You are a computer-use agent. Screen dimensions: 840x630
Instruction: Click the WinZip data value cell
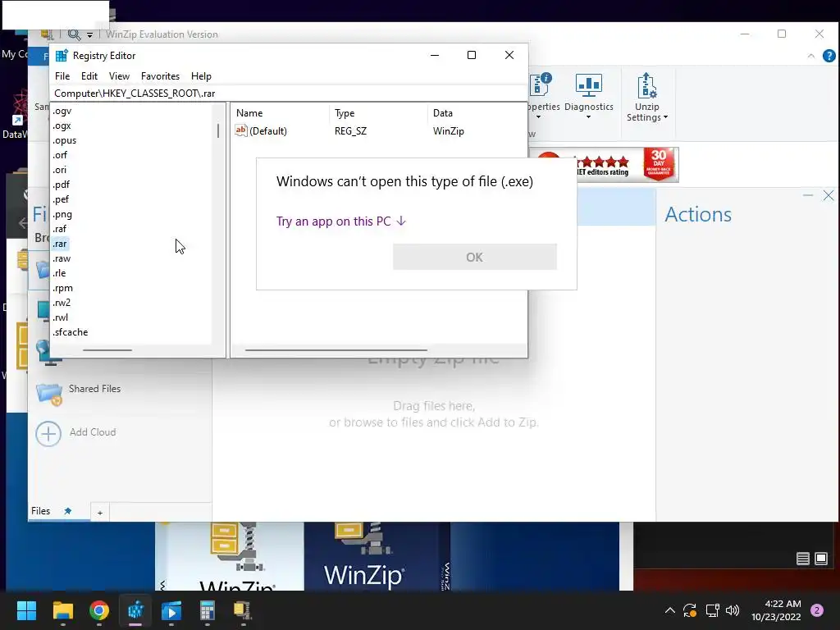tap(449, 130)
